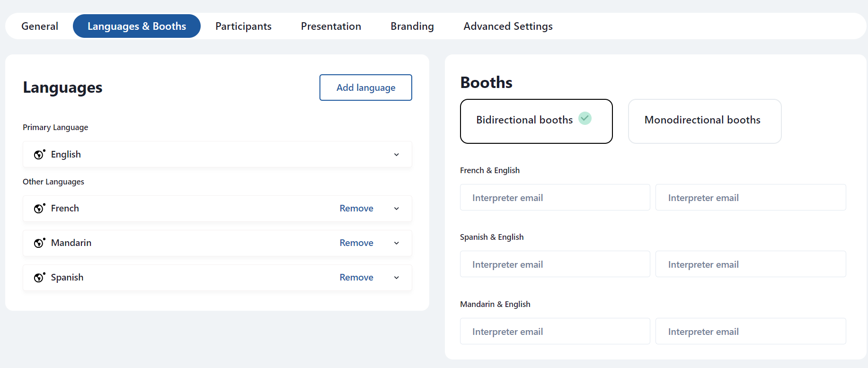Switch to the Branding tab

(412, 26)
